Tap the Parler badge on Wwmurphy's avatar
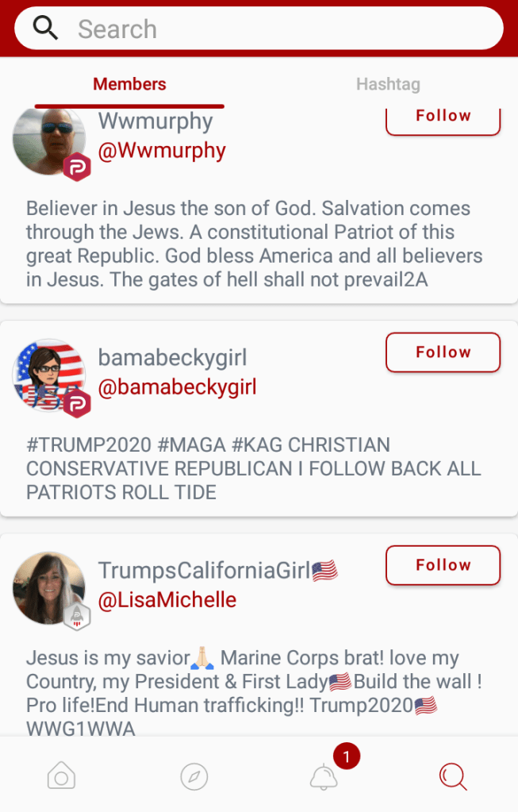518x812 pixels. click(77, 167)
